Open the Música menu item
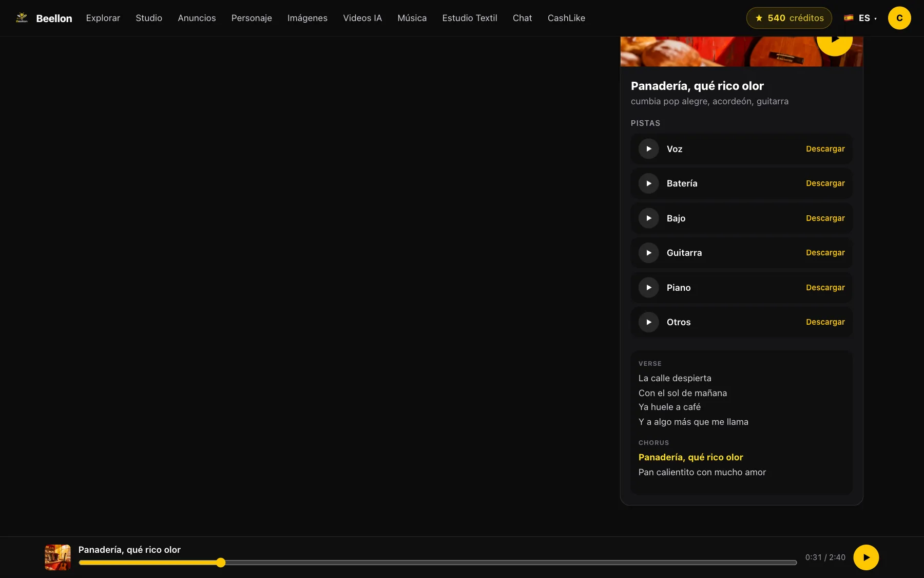 (x=412, y=18)
